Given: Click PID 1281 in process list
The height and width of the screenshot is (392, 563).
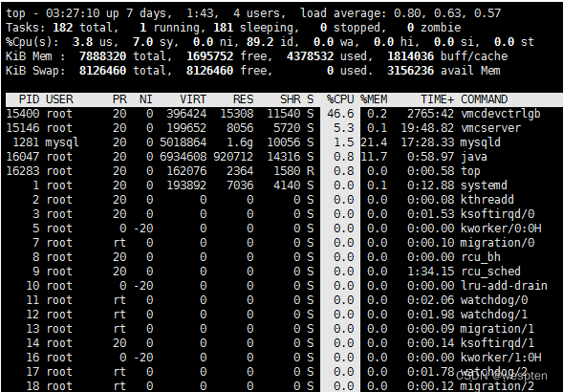Looking at the screenshot, I should [x=26, y=142].
